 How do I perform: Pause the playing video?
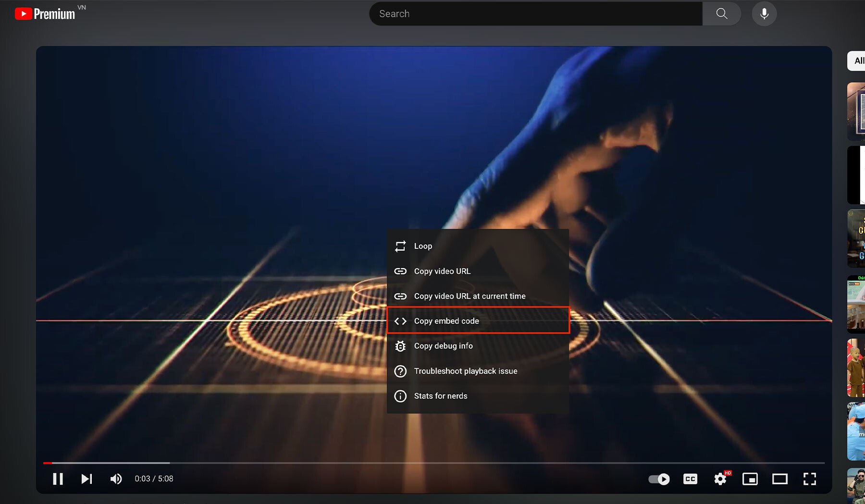coord(58,479)
